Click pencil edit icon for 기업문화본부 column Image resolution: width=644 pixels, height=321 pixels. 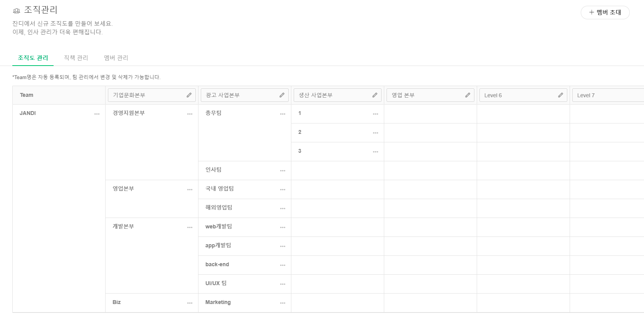(x=189, y=95)
